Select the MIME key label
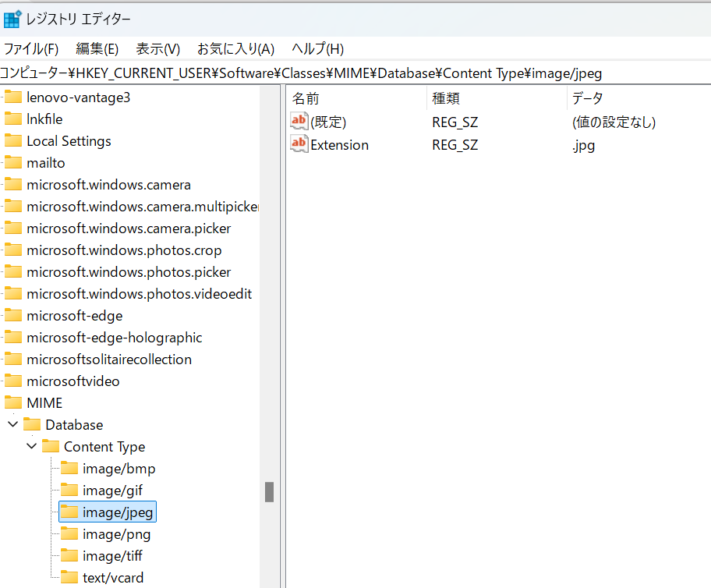Screen dimensions: 711x588 click(x=44, y=403)
